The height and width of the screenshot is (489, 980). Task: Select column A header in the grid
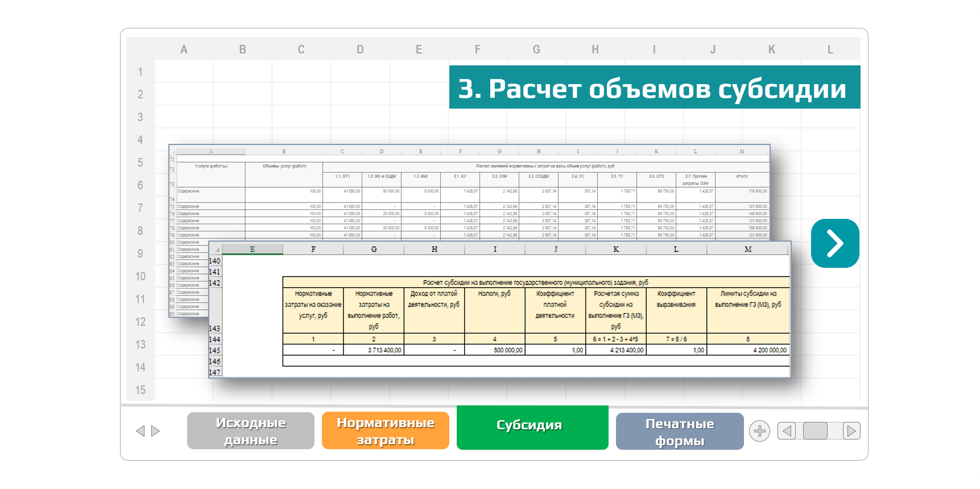(x=184, y=49)
